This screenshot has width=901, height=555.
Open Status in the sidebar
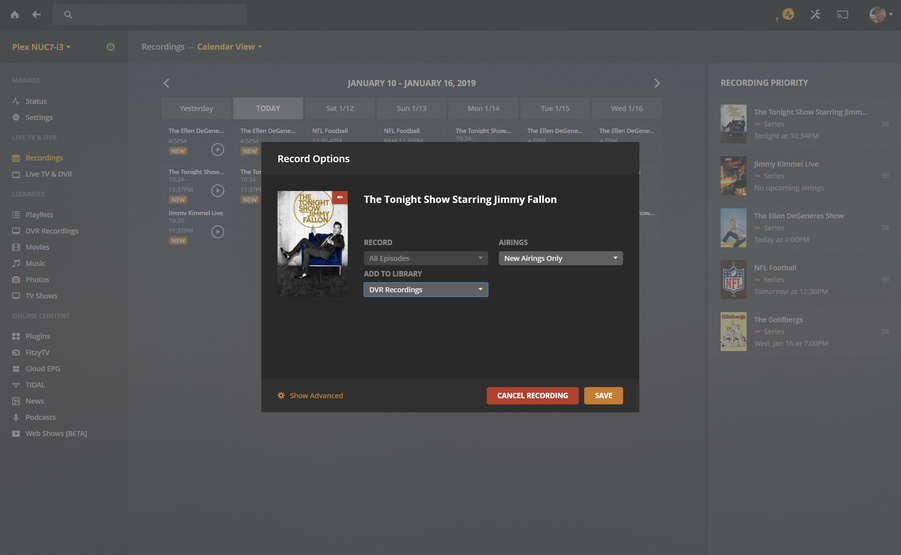(36, 101)
